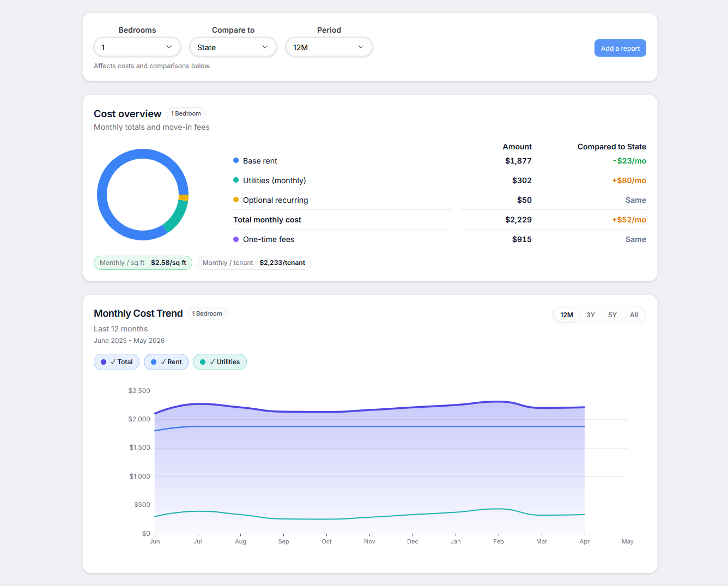The height and width of the screenshot is (586, 728).
Task: Click the cost overview donut chart
Action: pos(143,195)
